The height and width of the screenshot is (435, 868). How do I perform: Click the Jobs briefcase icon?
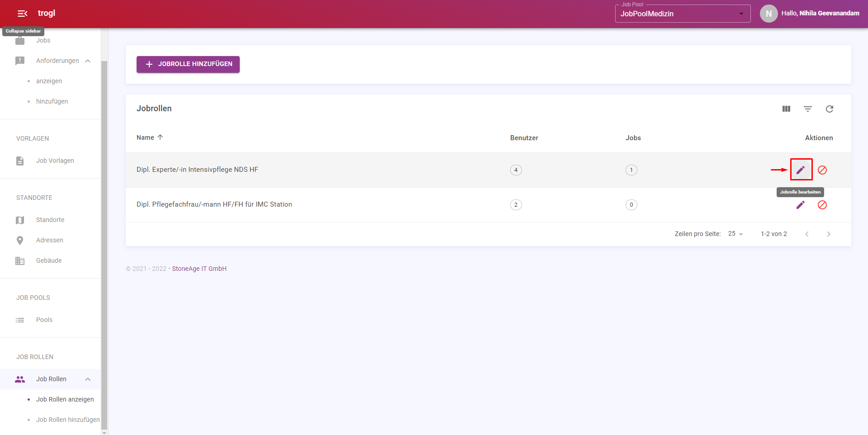point(20,40)
